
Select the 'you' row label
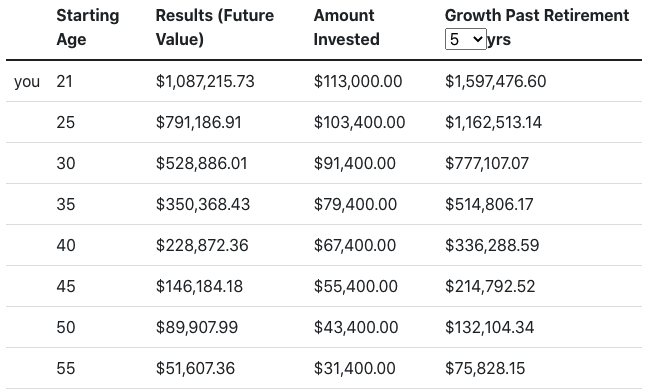click(27, 82)
